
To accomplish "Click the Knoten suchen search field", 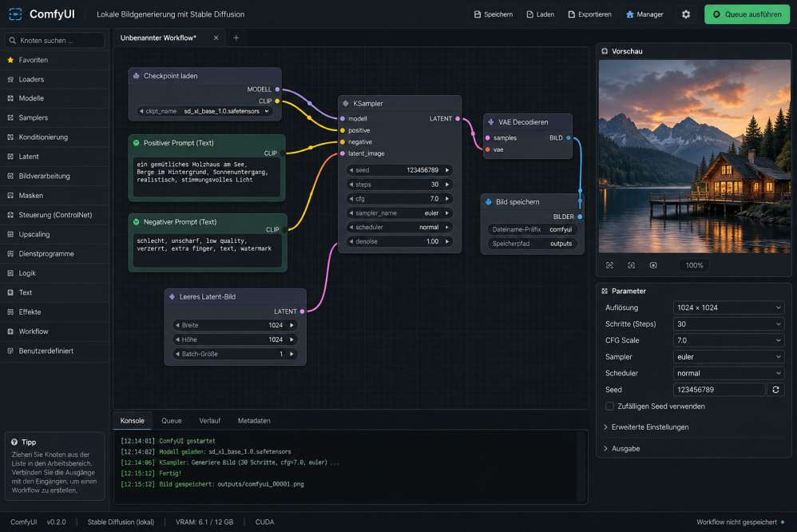I will (x=55, y=40).
